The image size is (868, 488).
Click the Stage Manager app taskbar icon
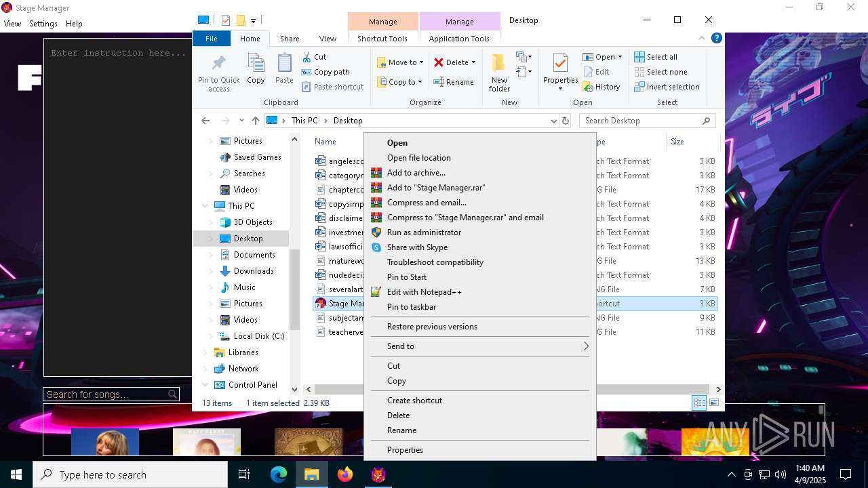click(x=378, y=474)
